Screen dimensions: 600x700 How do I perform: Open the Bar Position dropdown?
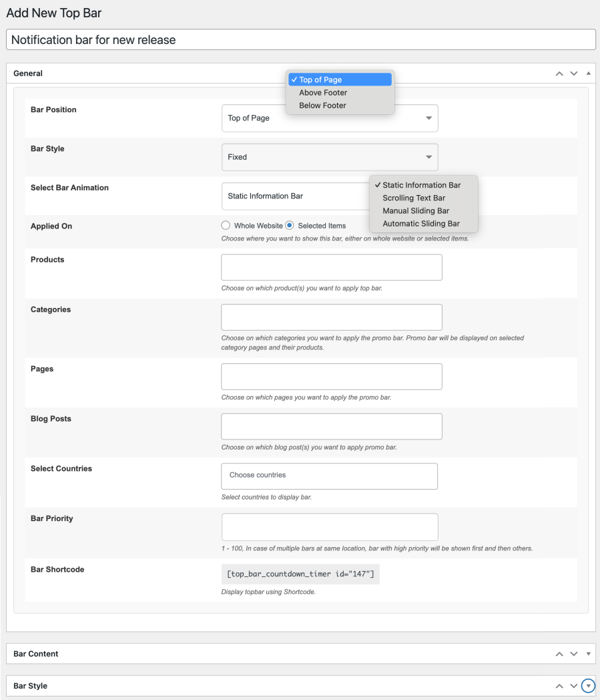coord(330,118)
